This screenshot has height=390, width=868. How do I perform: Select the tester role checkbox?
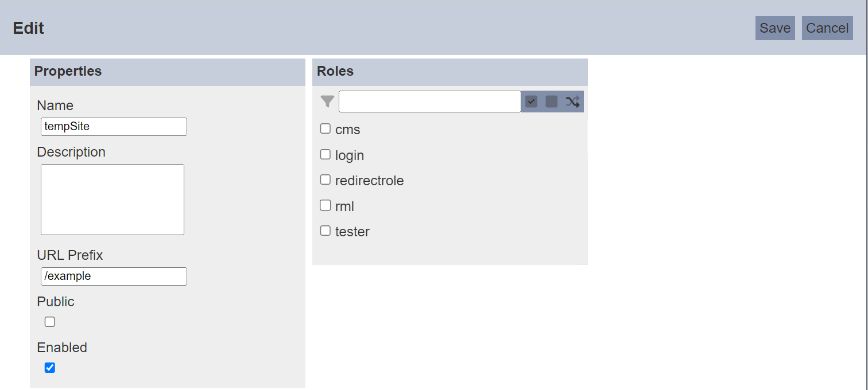click(325, 231)
